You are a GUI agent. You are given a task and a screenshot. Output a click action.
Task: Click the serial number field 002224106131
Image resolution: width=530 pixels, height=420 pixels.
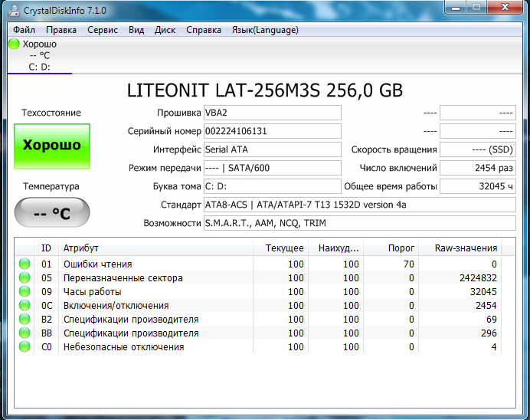[x=273, y=131]
